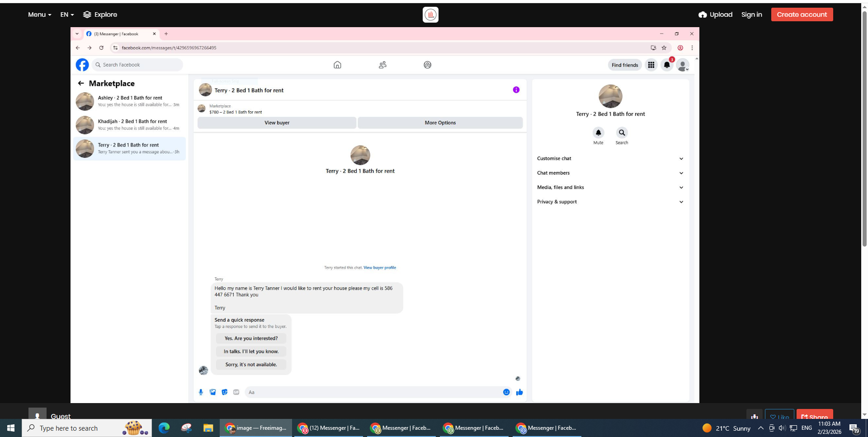Click the voice clip microphone icon

(201, 392)
